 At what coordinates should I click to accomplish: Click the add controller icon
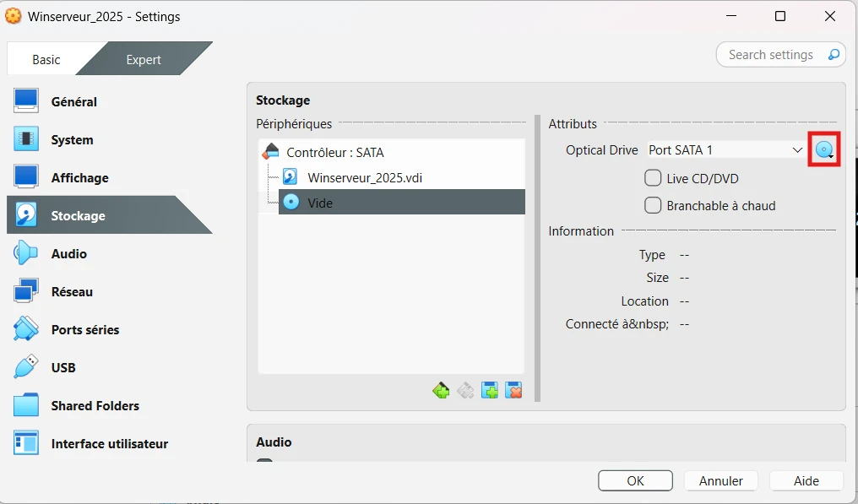441,391
